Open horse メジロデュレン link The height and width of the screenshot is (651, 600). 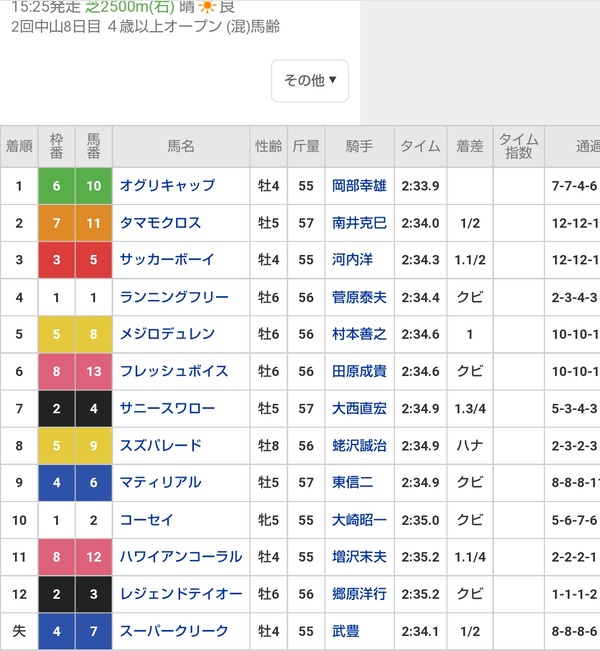click(x=167, y=334)
